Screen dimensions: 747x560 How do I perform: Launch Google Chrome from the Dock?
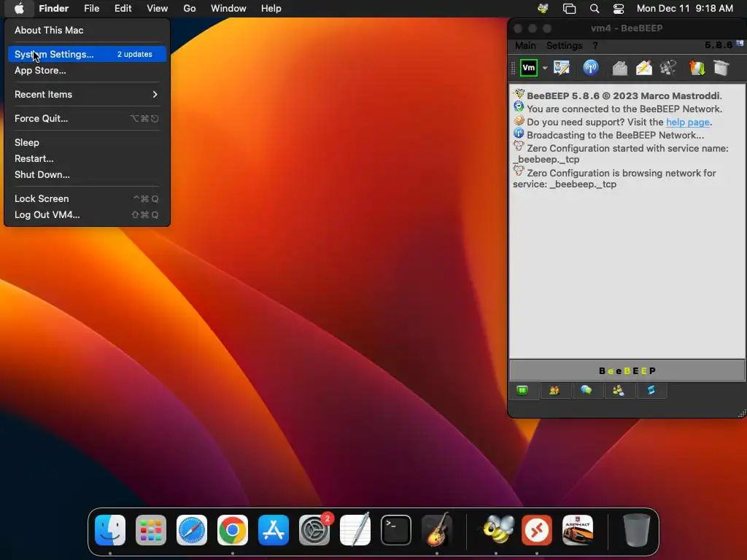(x=233, y=530)
